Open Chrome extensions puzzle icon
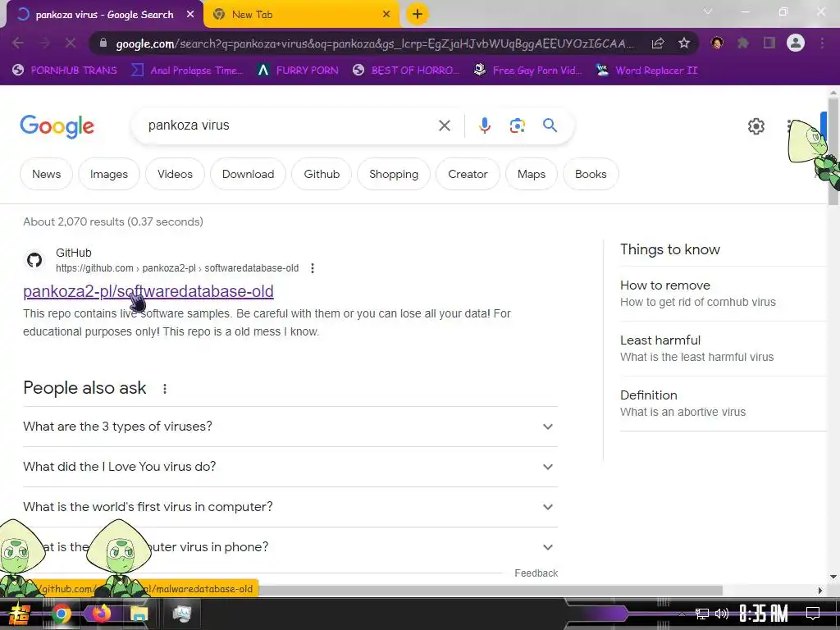The width and height of the screenshot is (840, 630). (743, 43)
